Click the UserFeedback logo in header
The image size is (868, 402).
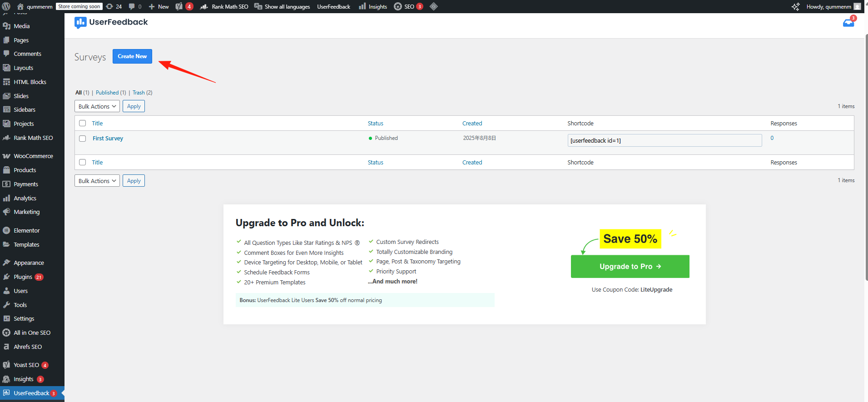click(x=111, y=22)
